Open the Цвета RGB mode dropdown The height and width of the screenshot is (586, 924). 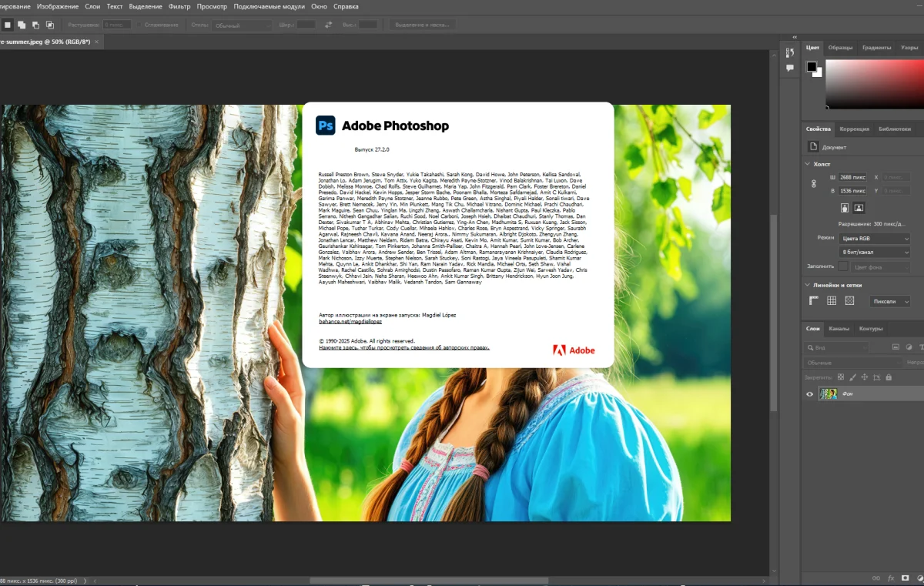(874, 239)
